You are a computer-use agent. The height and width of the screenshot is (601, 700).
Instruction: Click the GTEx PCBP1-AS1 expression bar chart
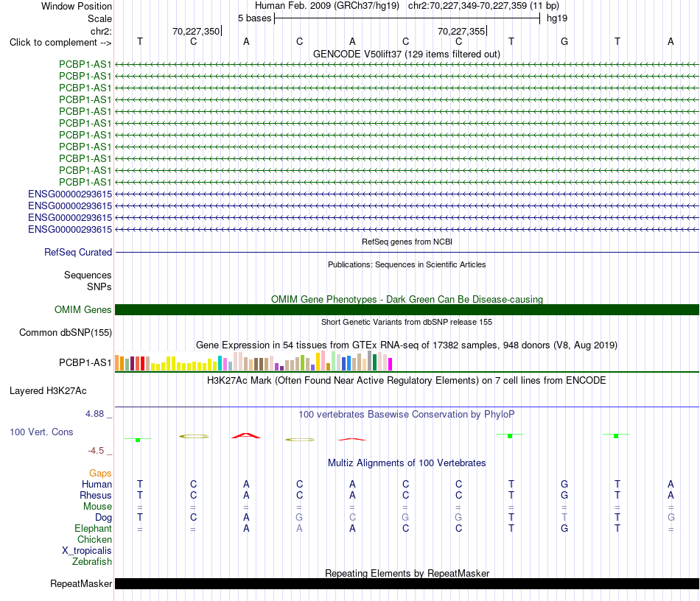253,361
